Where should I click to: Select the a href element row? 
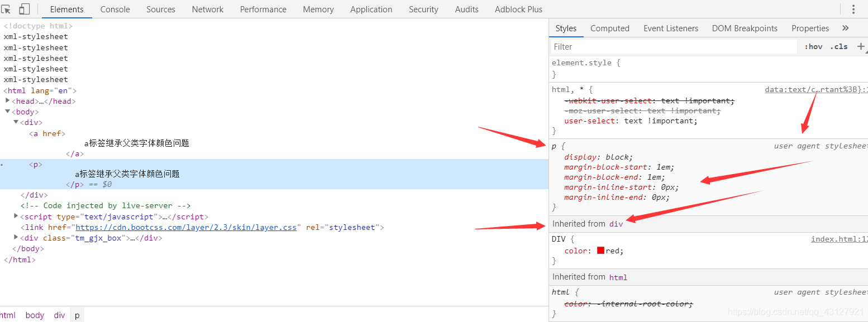(x=47, y=133)
